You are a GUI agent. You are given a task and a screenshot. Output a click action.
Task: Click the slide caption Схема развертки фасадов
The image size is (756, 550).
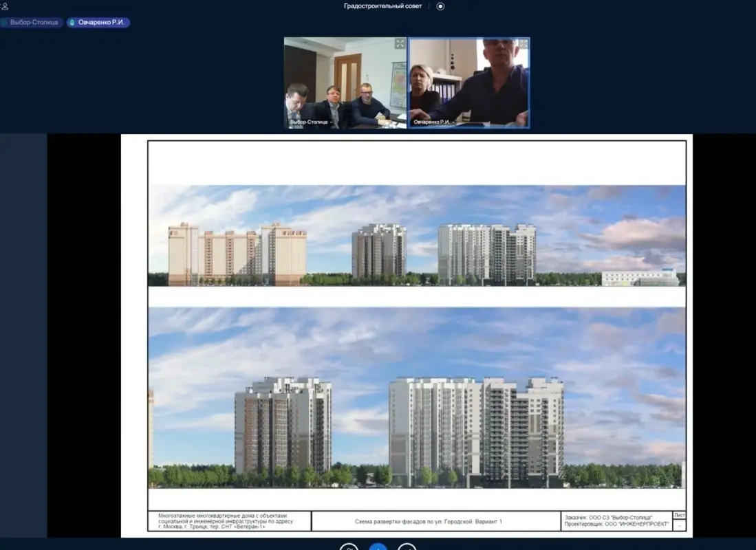tap(428, 522)
